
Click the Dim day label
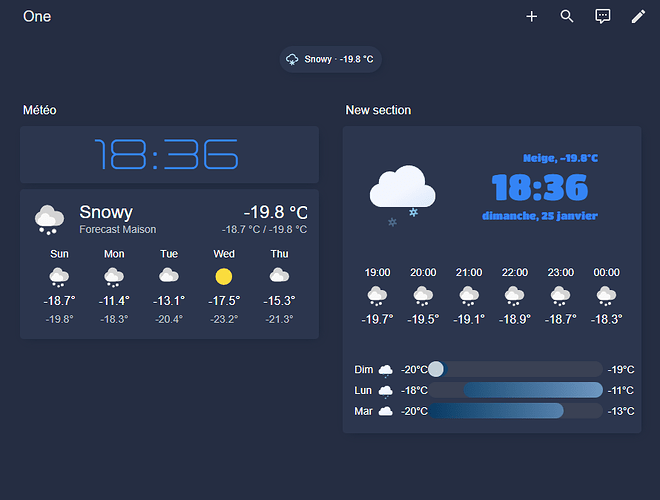[364, 370]
